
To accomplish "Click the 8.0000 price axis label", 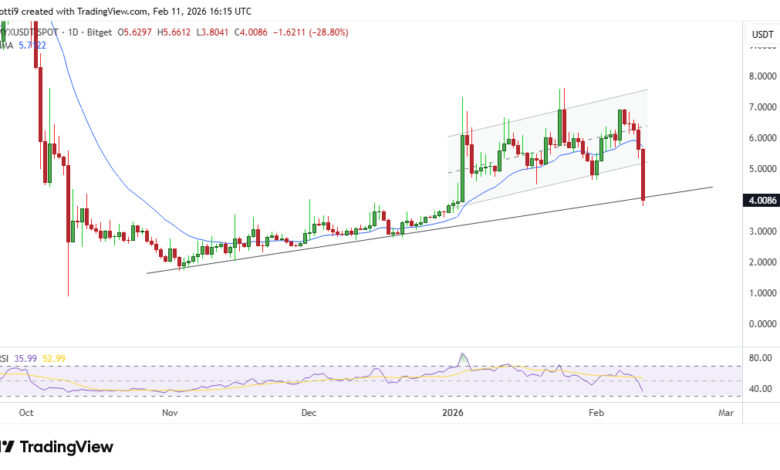I will 762,76.
